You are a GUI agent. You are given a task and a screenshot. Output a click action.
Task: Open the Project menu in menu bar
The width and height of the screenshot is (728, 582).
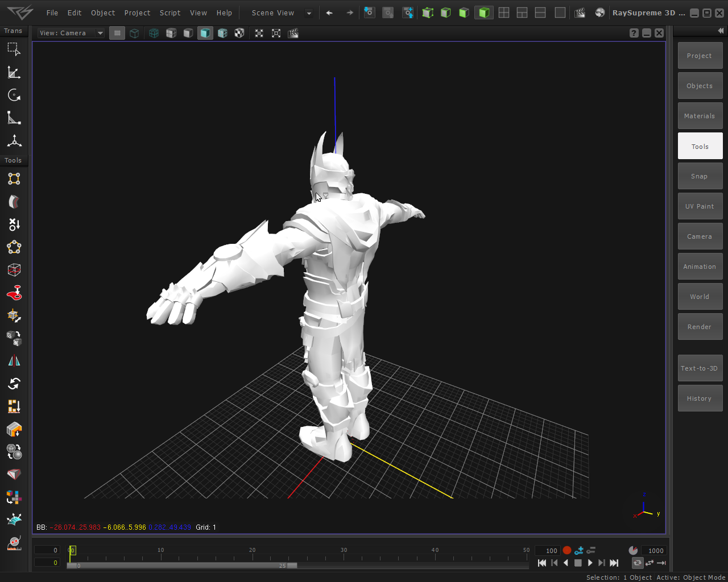pos(137,13)
